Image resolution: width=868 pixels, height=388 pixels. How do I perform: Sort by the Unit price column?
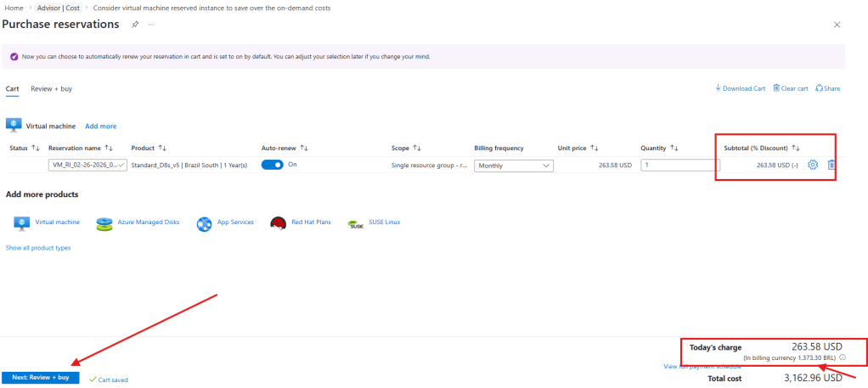578,148
